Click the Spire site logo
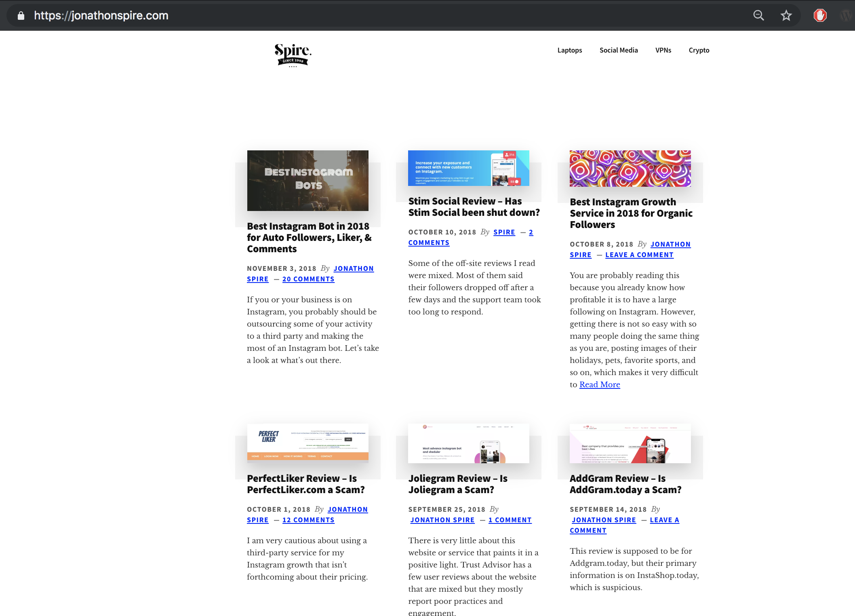 point(293,55)
